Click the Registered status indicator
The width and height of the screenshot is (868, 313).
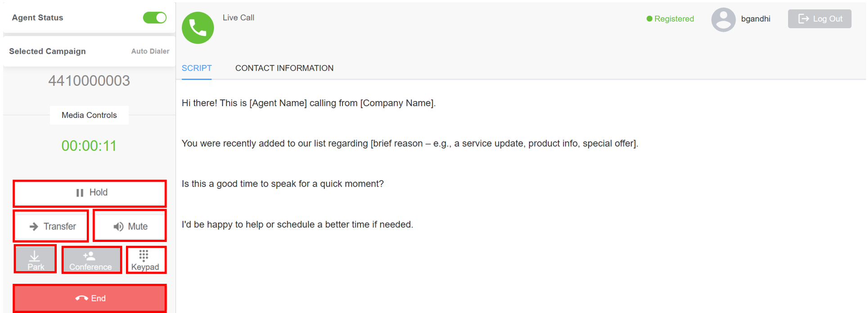[x=670, y=19]
